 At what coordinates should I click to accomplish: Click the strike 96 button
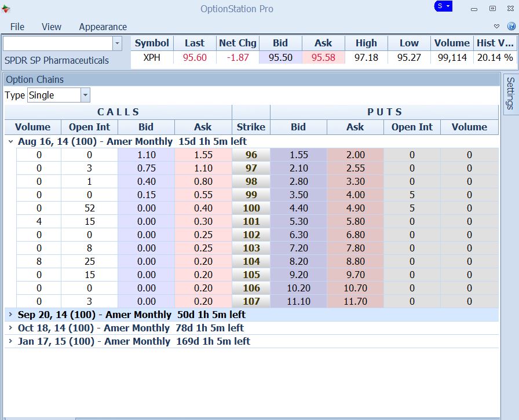(251, 155)
